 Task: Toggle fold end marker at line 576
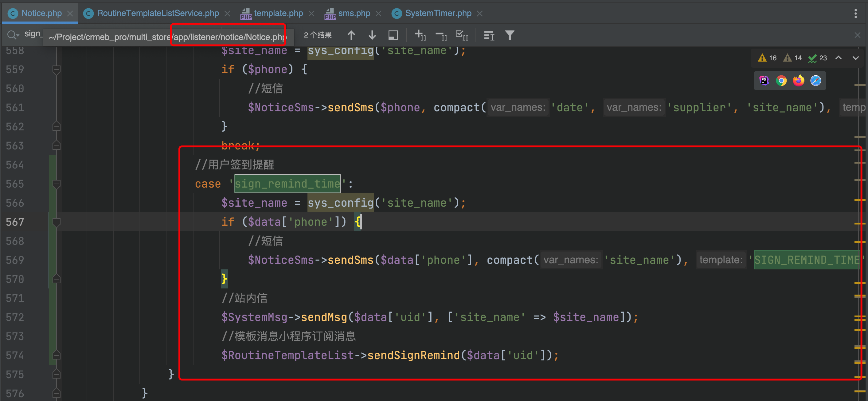pyautogui.click(x=56, y=393)
